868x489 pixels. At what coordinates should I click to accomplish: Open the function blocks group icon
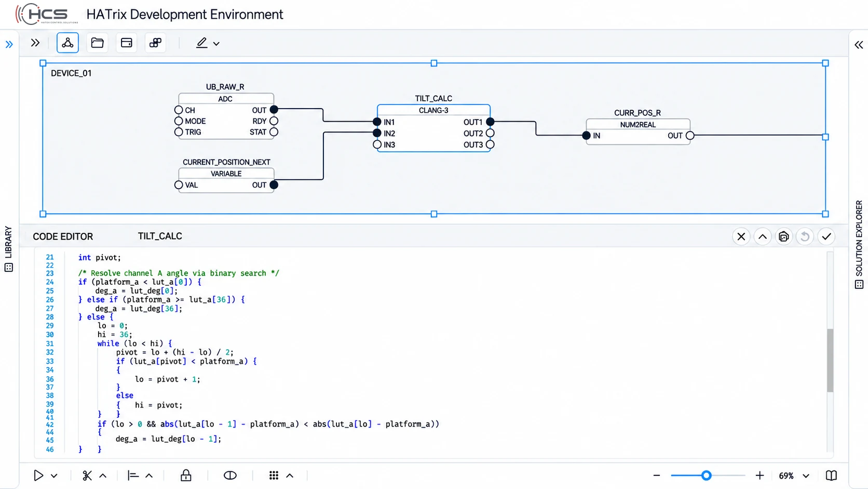pyautogui.click(x=155, y=43)
